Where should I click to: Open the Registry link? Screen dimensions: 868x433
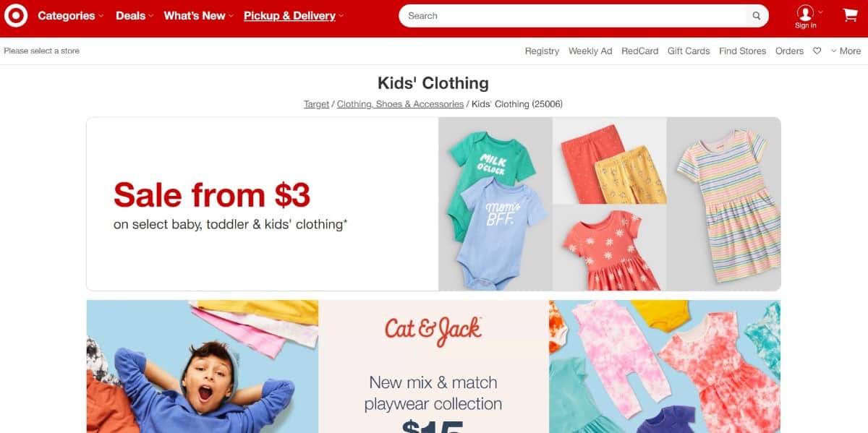point(542,51)
